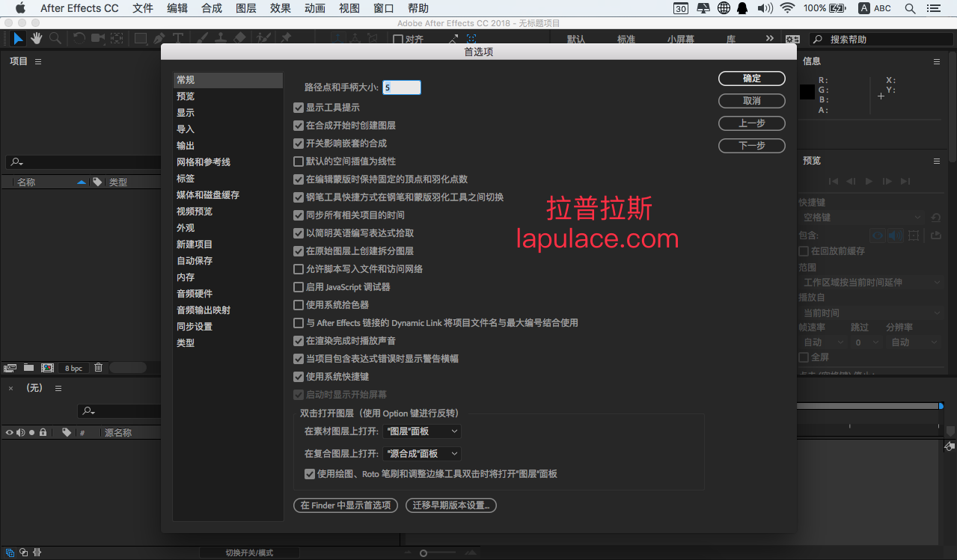Click 在 Finder 中显示首选项 button
The width and height of the screenshot is (957, 560).
pyautogui.click(x=346, y=505)
